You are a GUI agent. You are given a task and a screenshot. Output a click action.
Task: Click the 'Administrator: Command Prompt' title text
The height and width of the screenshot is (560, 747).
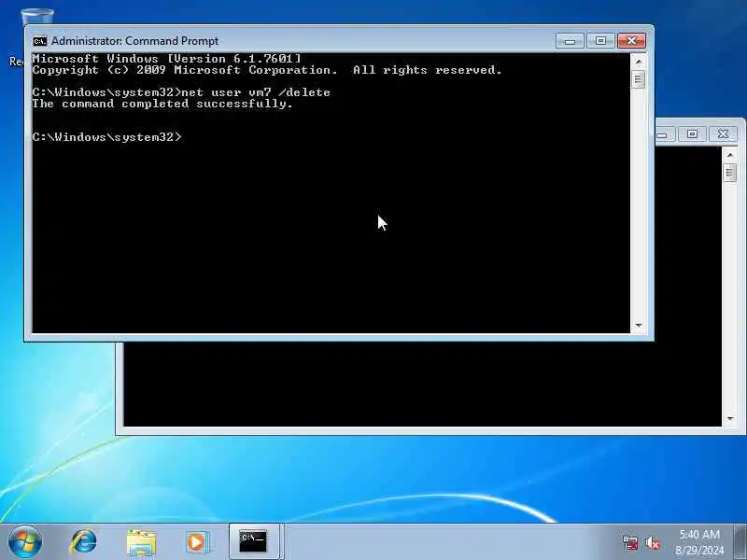(x=134, y=41)
